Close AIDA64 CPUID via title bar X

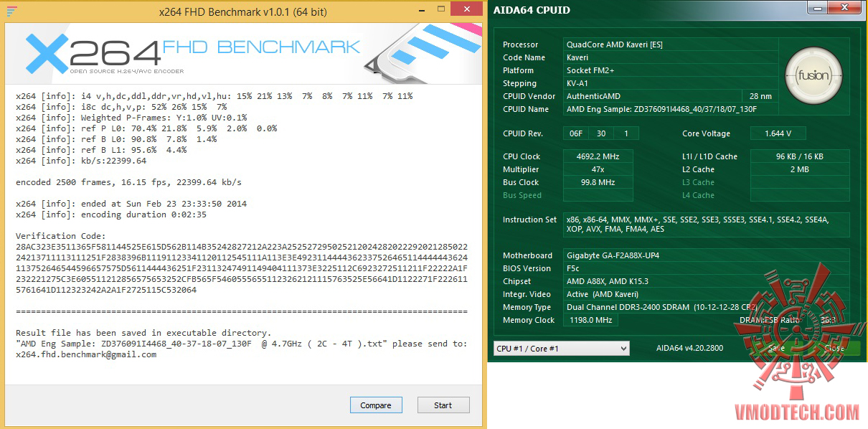[x=846, y=9]
